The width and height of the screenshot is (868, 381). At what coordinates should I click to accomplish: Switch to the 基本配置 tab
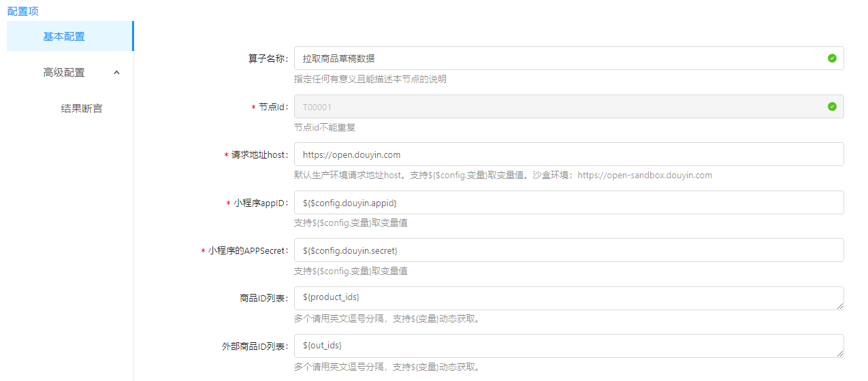[x=64, y=37]
